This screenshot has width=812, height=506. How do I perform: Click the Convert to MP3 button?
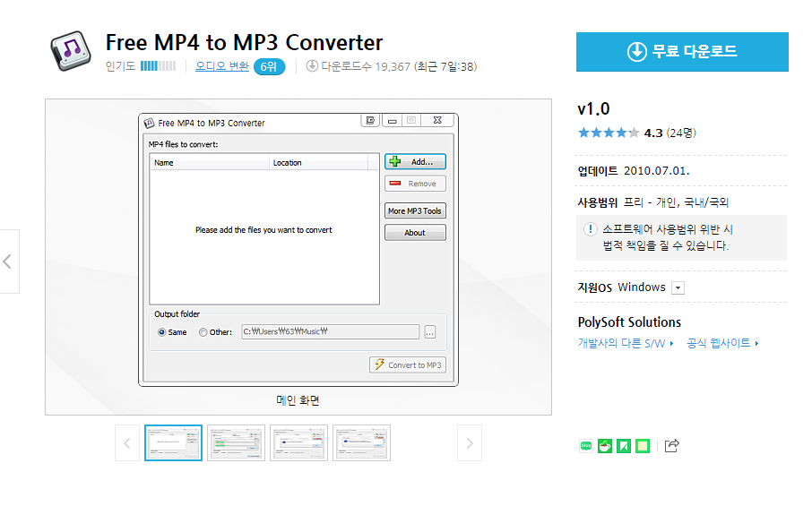408,364
